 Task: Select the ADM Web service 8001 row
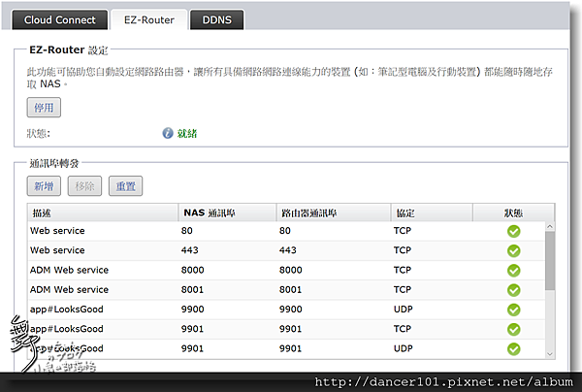tap(286, 290)
